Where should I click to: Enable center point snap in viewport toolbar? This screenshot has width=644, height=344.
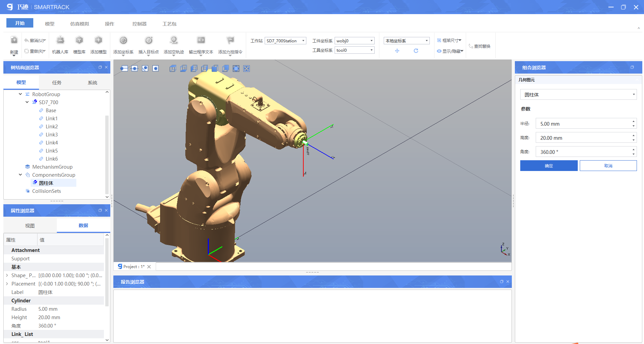pos(155,69)
